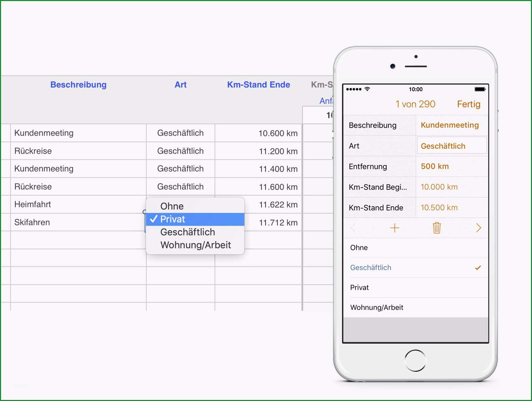Image resolution: width=532 pixels, height=401 pixels.
Task: Choose Ohne in the spreadsheet popup menu
Action: (195, 206)
